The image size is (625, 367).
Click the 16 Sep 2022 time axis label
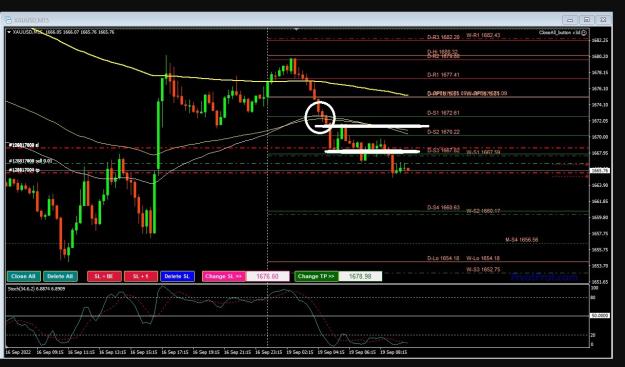18,352
